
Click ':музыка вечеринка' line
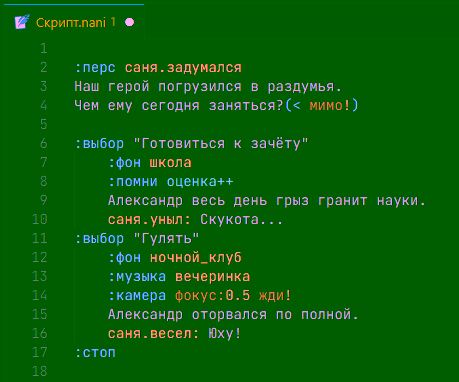[x=179, y=277]
